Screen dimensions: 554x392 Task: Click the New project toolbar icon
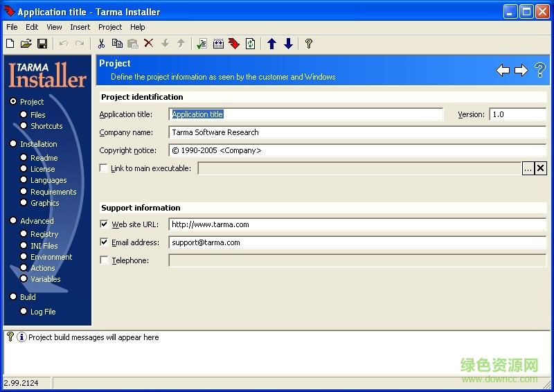click(10, 44)
